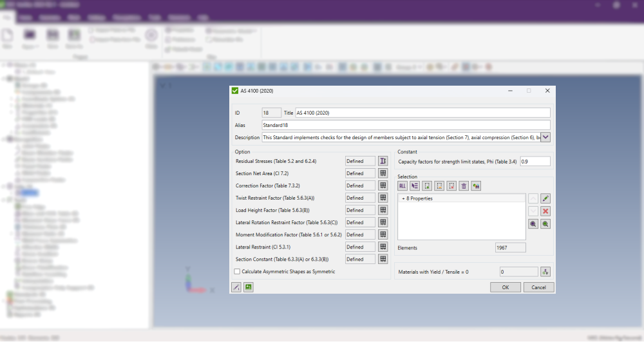This screenshot has width=644, height=342.
Task: Click the remove-from-selection icon with red X
Action: (451, 186)
